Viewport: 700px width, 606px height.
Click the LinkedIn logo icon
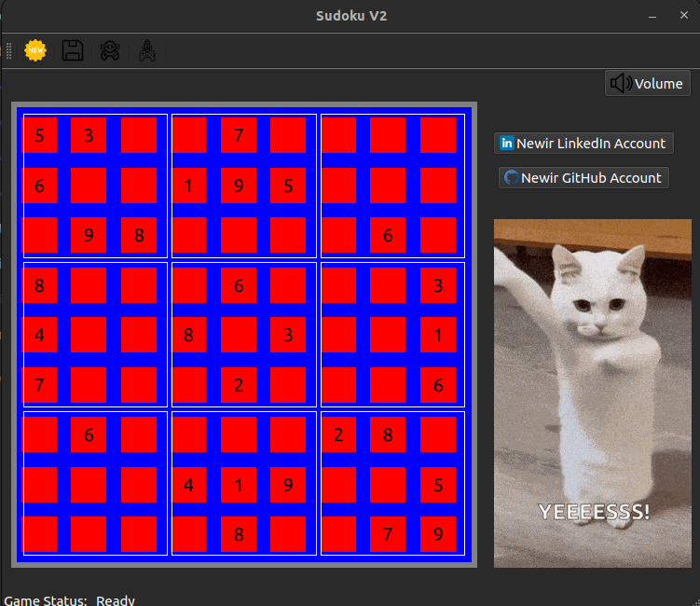pos(507,143)
